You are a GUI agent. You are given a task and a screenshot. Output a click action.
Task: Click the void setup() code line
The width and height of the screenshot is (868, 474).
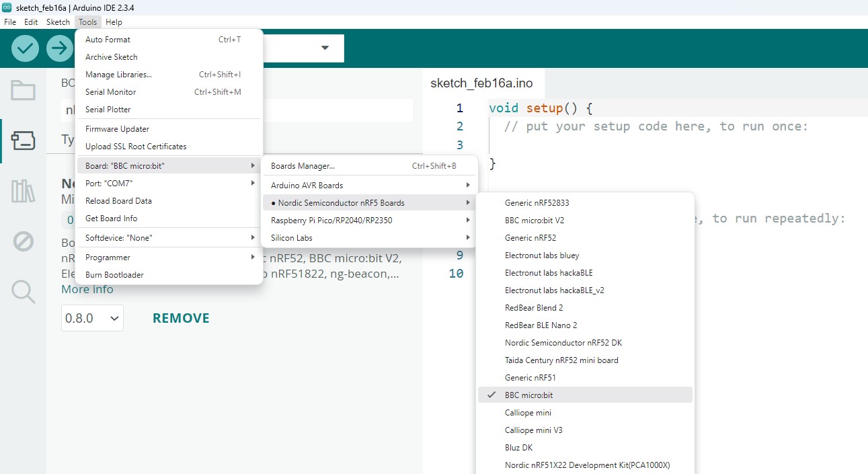(541, 108)
